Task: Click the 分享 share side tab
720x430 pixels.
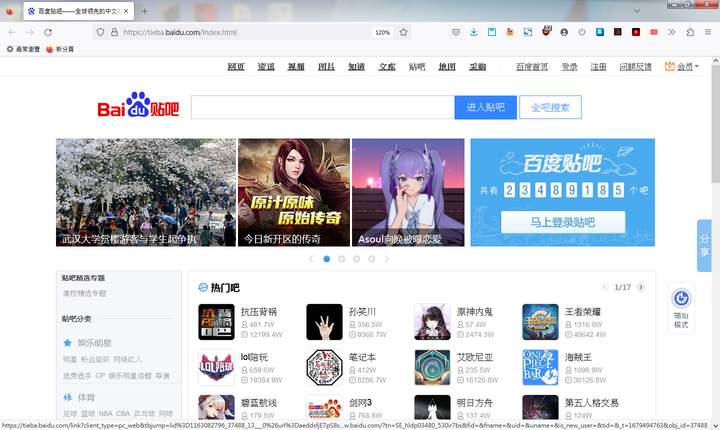Action: (x=704, y=246)
